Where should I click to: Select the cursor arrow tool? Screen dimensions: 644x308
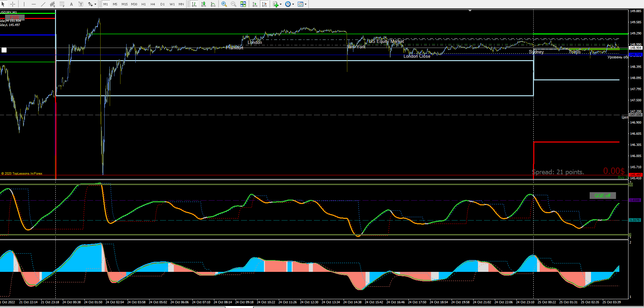3,4
